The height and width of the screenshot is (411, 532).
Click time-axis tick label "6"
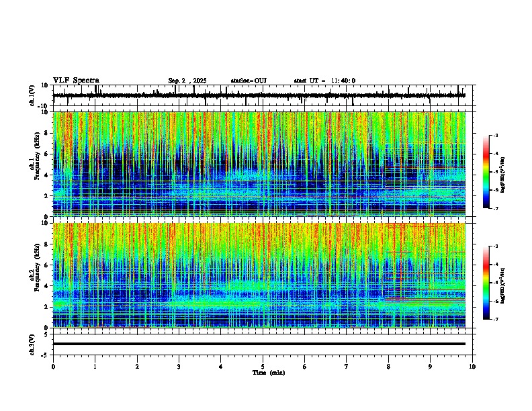pyautogui.click(x=304, y=367)
